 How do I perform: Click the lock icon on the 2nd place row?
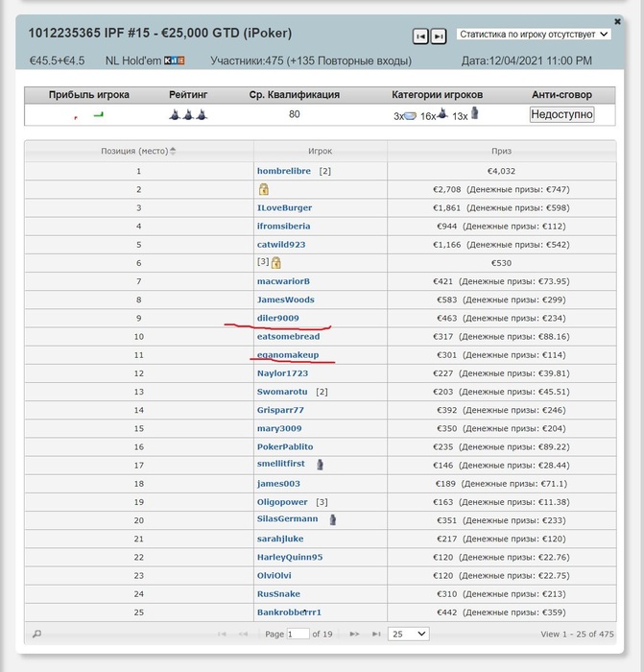pyautogui.click(x=263, y=190)
